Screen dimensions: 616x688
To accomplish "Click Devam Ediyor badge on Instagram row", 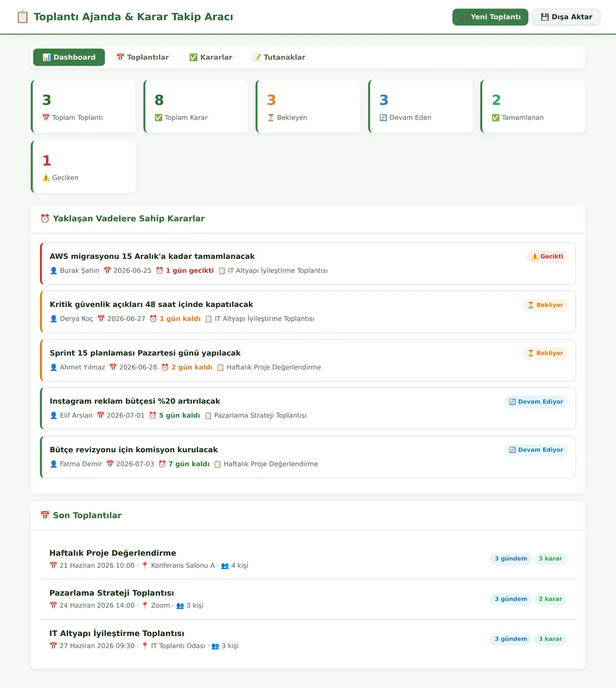I will [536, 402].
